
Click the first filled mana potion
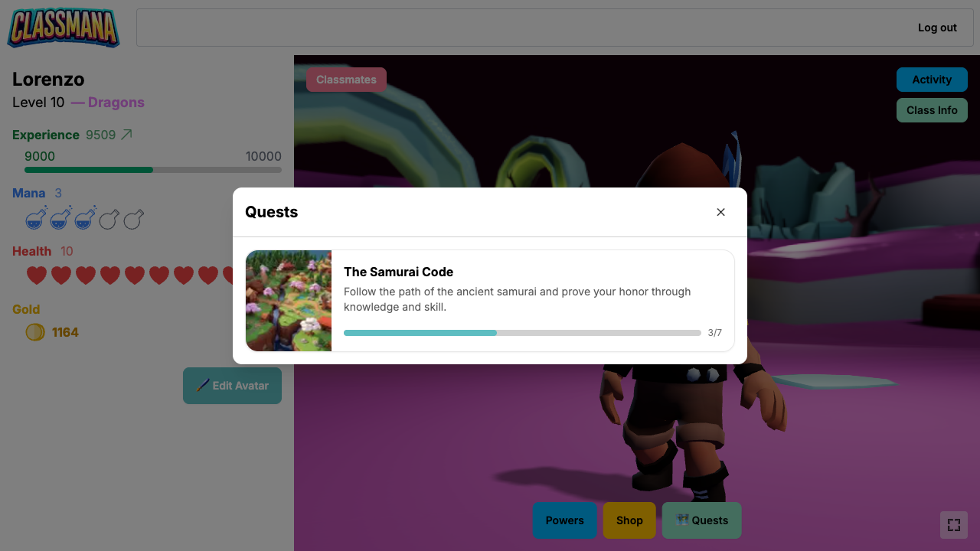tap(36, 219)
